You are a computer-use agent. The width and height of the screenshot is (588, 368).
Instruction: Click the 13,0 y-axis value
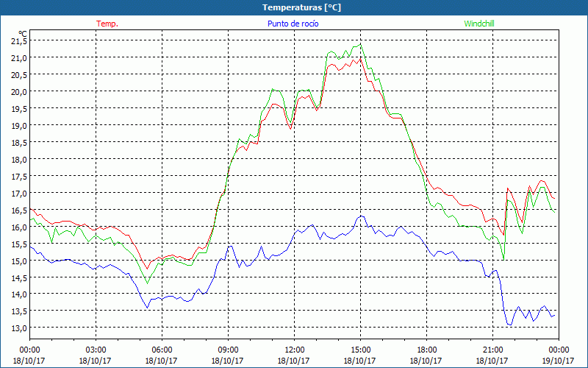pyautogui.click(x=20, y=328)
